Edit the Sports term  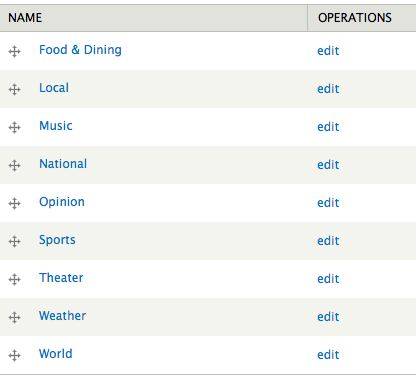coord(328,241)
